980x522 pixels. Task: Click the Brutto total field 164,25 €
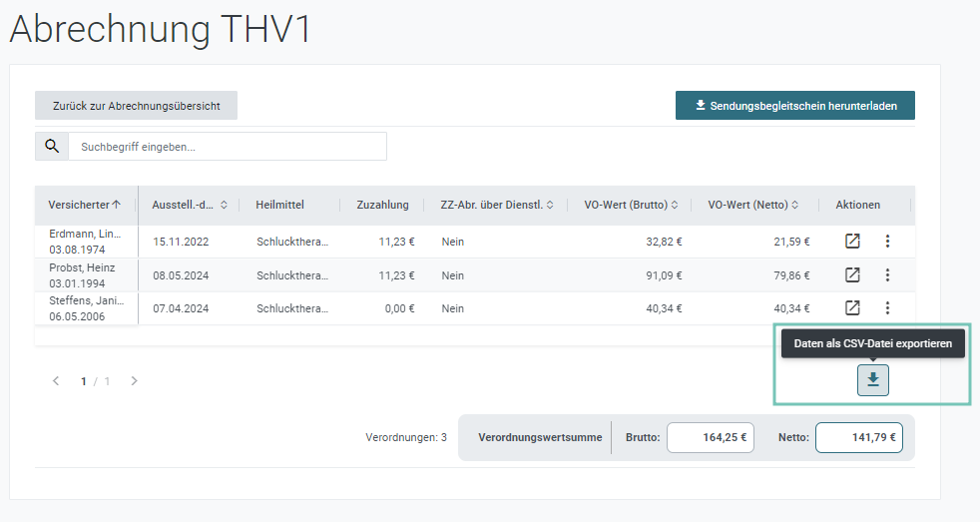[711, 437]
